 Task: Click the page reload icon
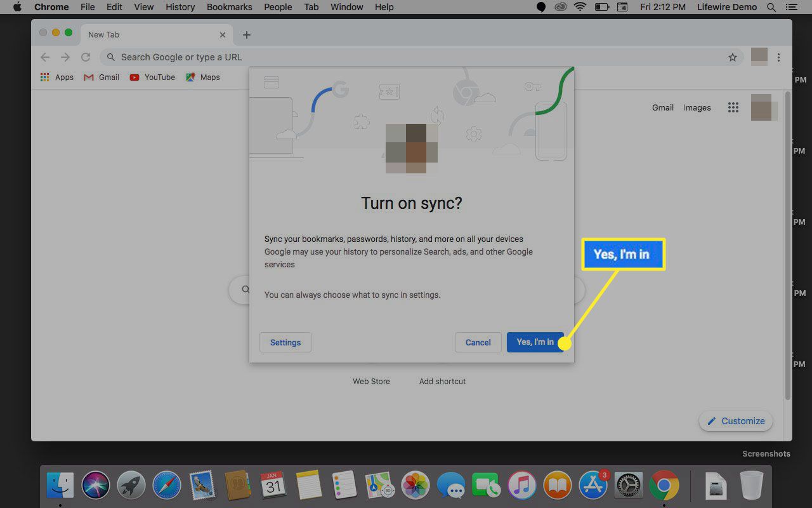[85, 57]
